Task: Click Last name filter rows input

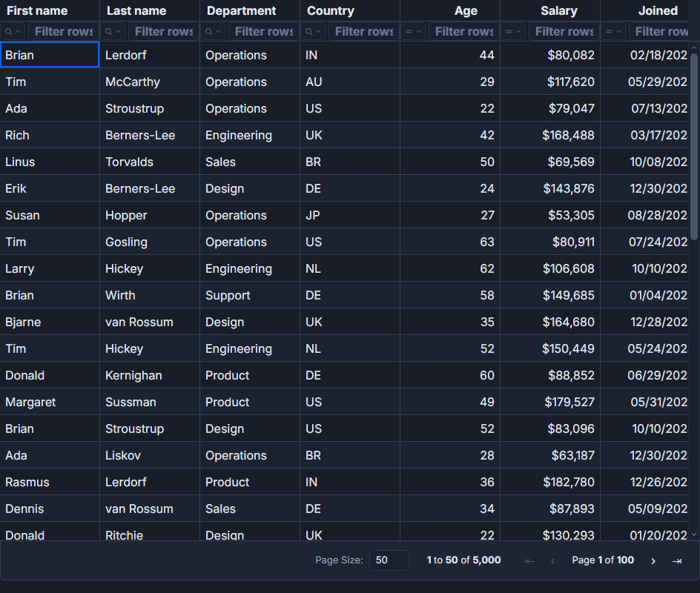Action: 163,32
